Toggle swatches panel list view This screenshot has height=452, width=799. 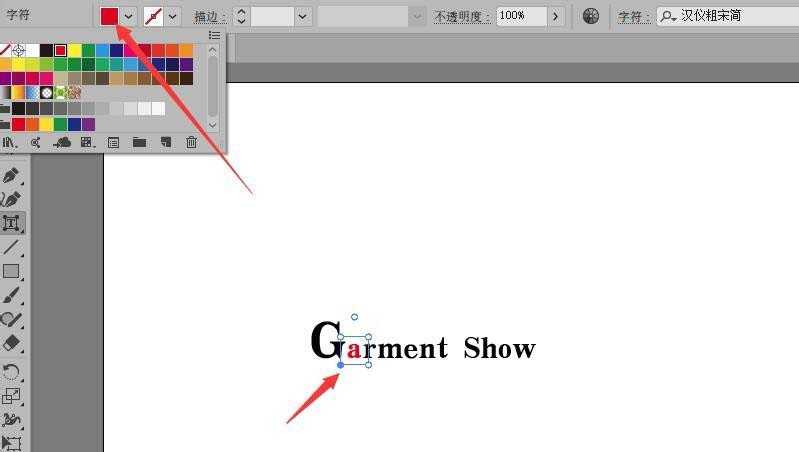tap(215, 35)
